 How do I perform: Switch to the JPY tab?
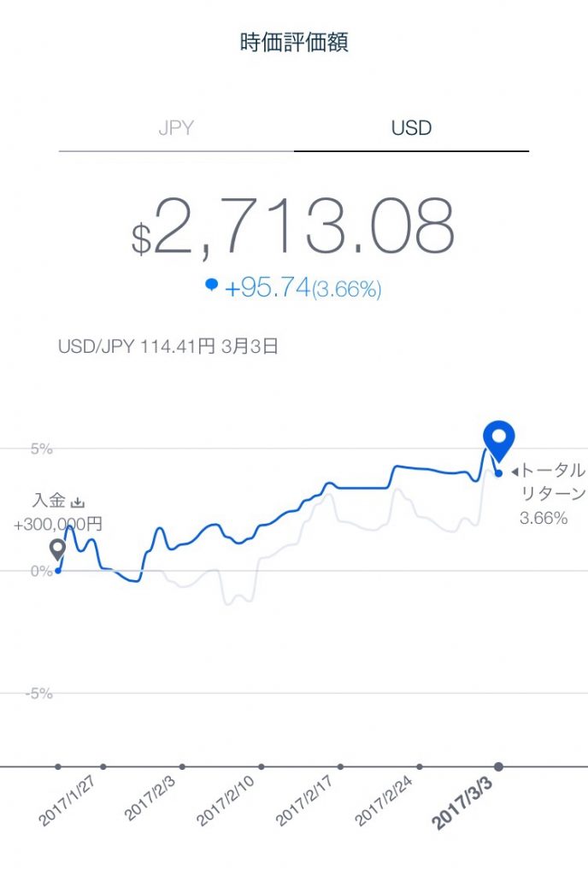click(178, 126)
